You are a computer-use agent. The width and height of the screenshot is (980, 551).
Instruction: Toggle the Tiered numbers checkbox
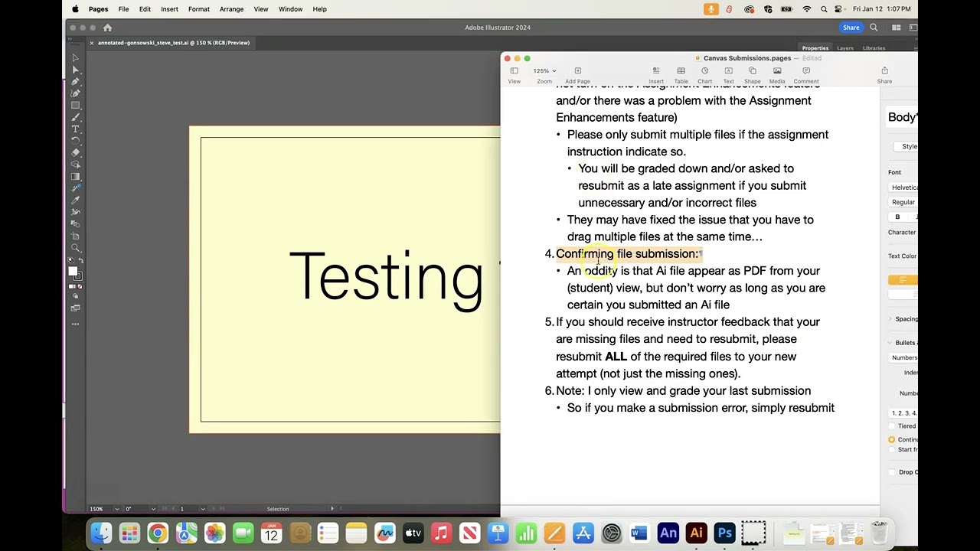[x=892, y=426]
